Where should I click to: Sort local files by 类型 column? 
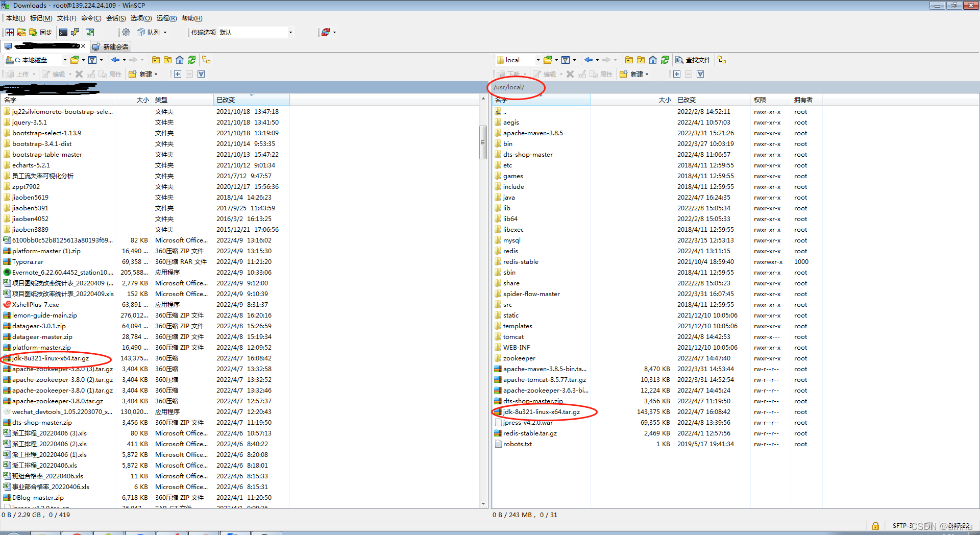tap(182, 100)
